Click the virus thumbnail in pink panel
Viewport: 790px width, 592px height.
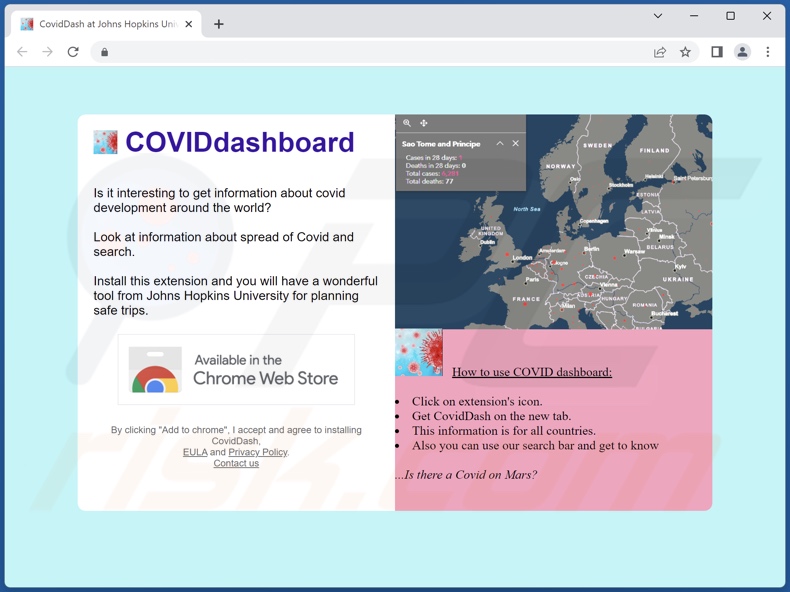[x=419, y=353]
